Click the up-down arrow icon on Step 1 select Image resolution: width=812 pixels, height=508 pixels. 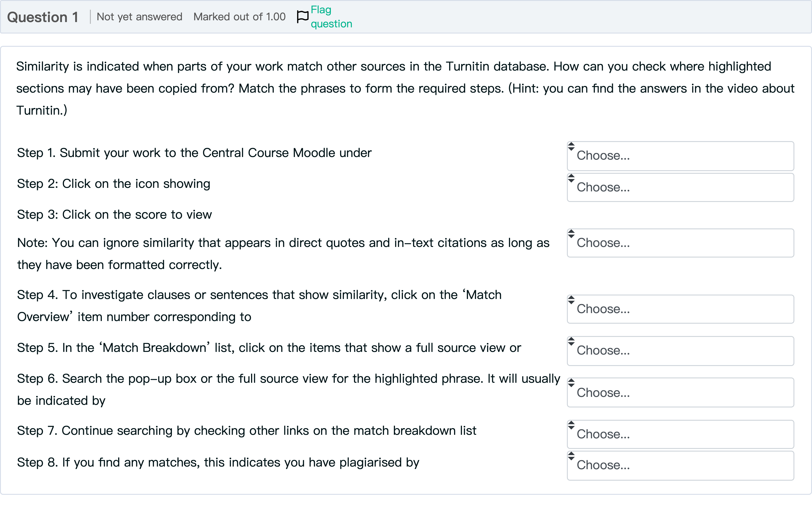tap(571, 146)
